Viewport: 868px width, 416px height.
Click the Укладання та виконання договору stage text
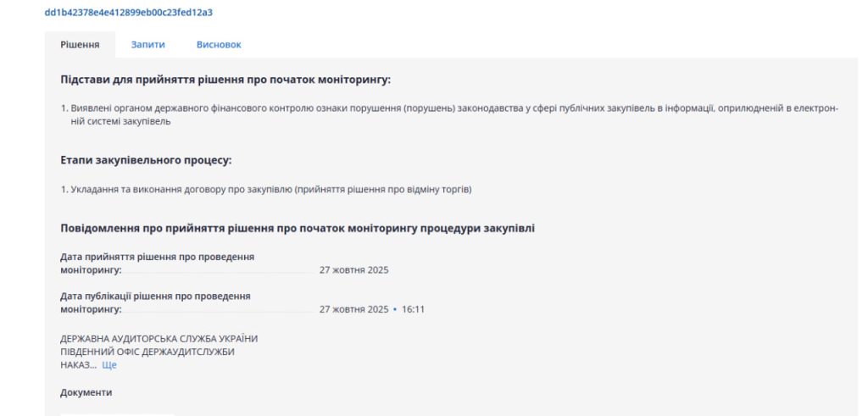[265, 189]
